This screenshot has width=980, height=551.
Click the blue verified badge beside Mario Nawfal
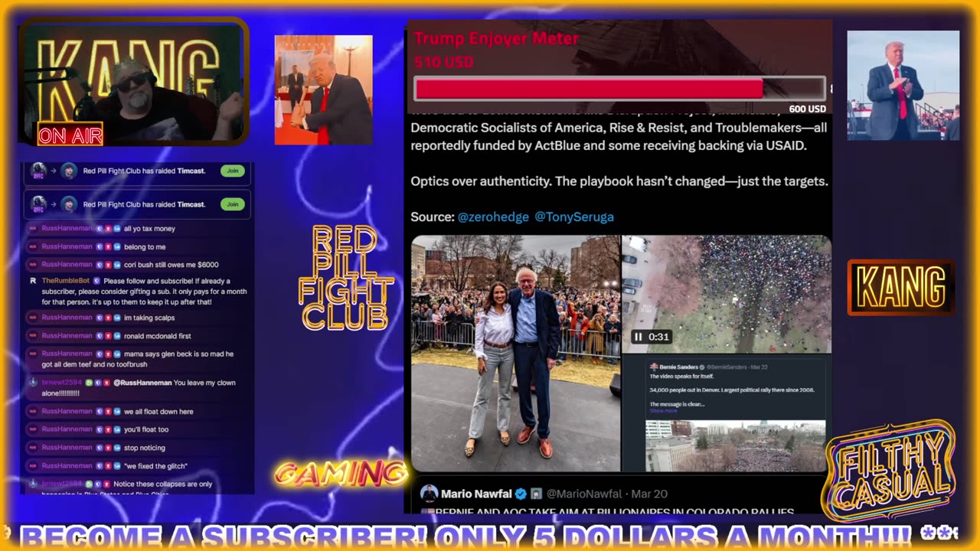[521, 494]
